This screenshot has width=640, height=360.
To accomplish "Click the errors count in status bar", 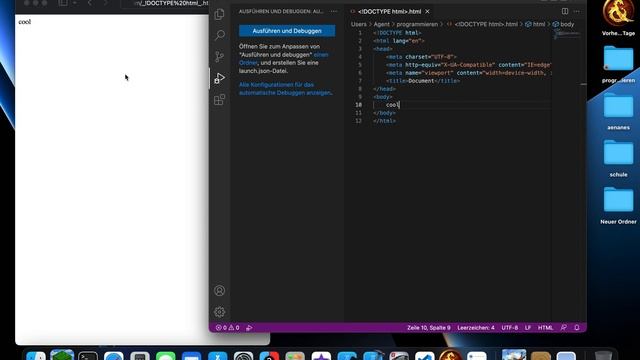I will pyautogui.click(x=222, y=328).
